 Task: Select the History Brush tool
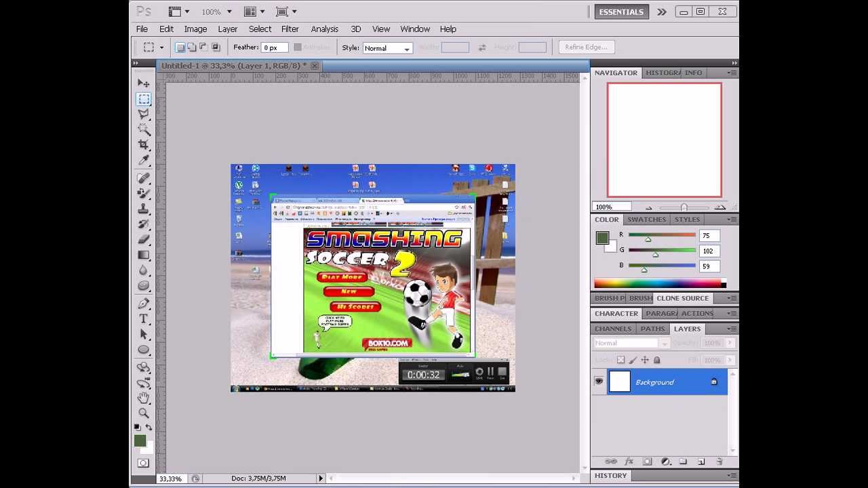(x=144, y=224)
